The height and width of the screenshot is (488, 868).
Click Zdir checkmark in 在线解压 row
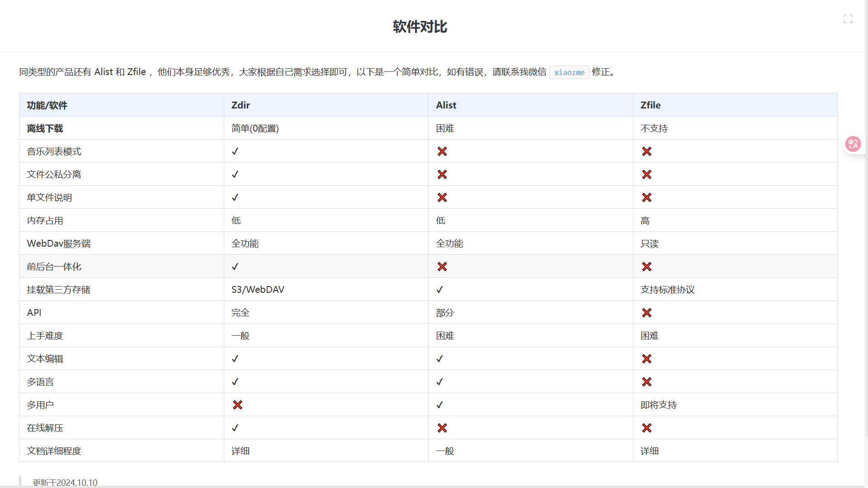click(x=235, y=428)
